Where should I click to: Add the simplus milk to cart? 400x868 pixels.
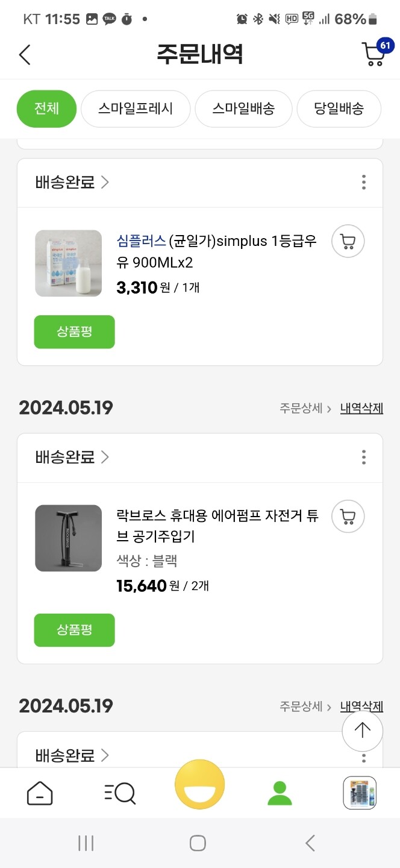click(x=348, y=241)
